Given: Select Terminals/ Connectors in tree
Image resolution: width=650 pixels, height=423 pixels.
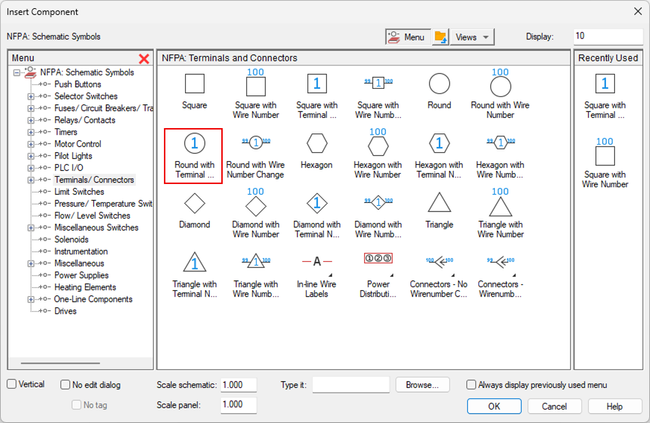Looking at the screenshot, I should point(94,180).
